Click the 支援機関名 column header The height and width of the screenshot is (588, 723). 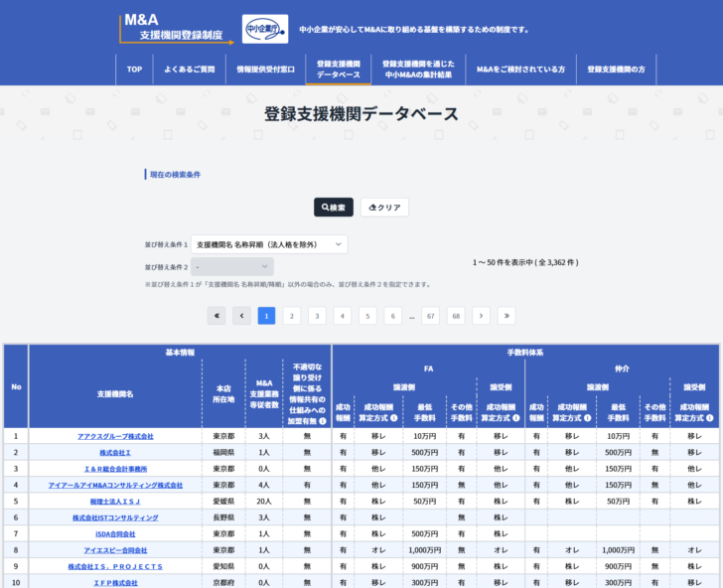coord(115,394)
